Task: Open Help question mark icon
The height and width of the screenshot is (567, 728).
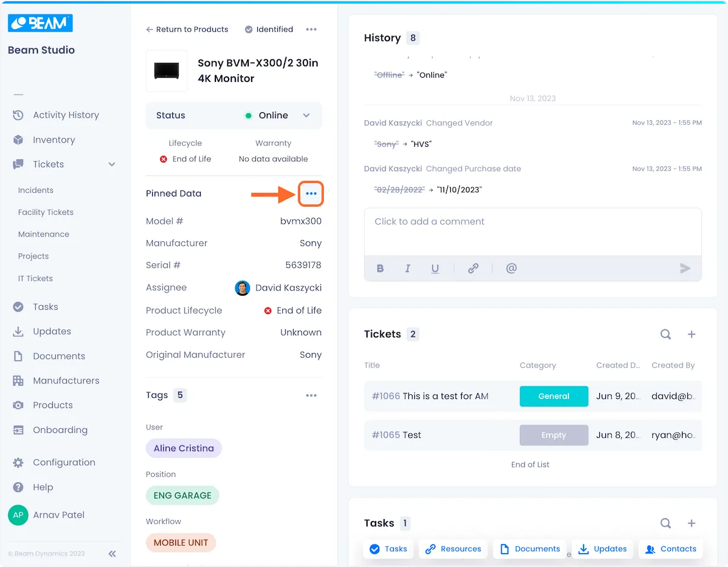Action: [18, 487]
